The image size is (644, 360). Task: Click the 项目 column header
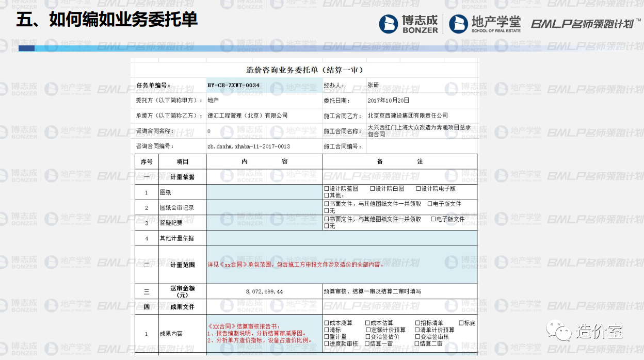tap(183, 161)
